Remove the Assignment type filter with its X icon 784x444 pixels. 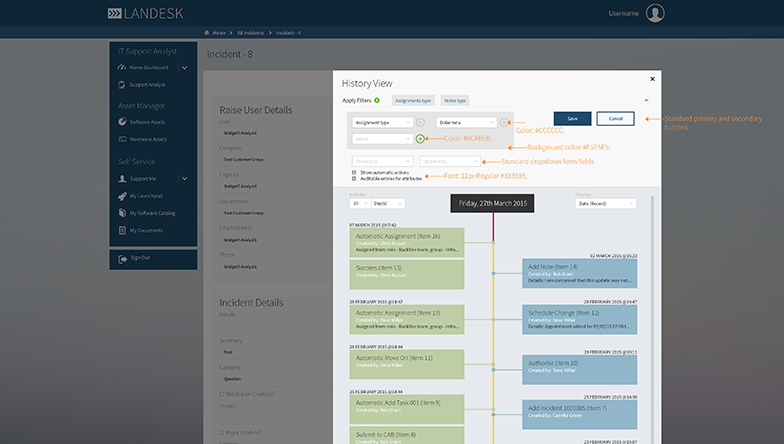coord(420,122)
